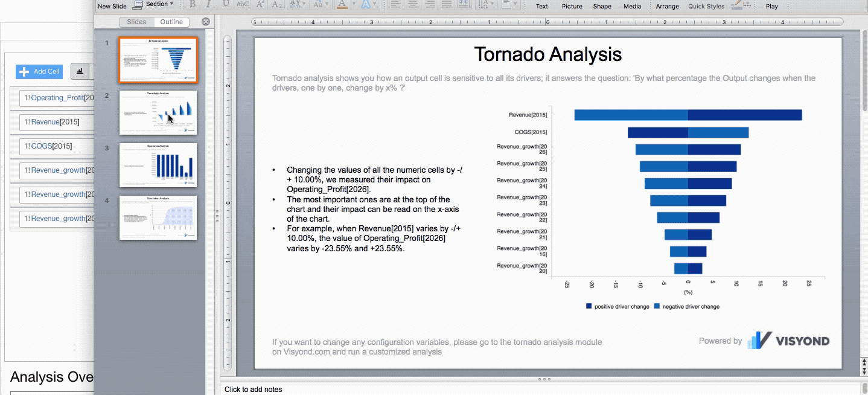Viewport: 868px width, 395px height.
Task: Click Add Cell in background window
Action: 40,71
